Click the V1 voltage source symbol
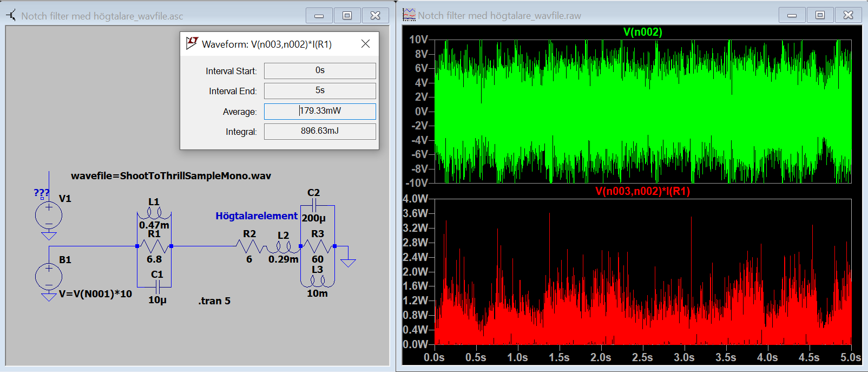Image resolution: width=868 pixels, height=372 pixels. click(x=49, y=216)
